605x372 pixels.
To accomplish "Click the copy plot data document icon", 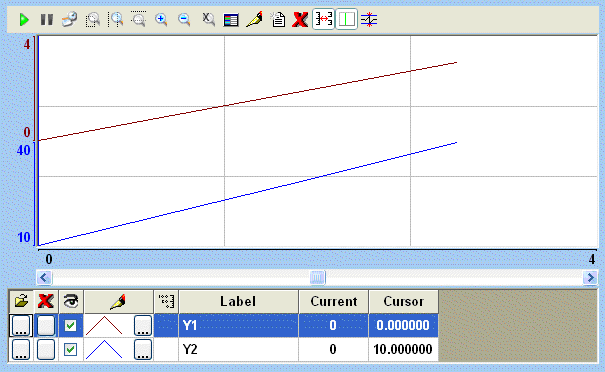I will point(277,19).
